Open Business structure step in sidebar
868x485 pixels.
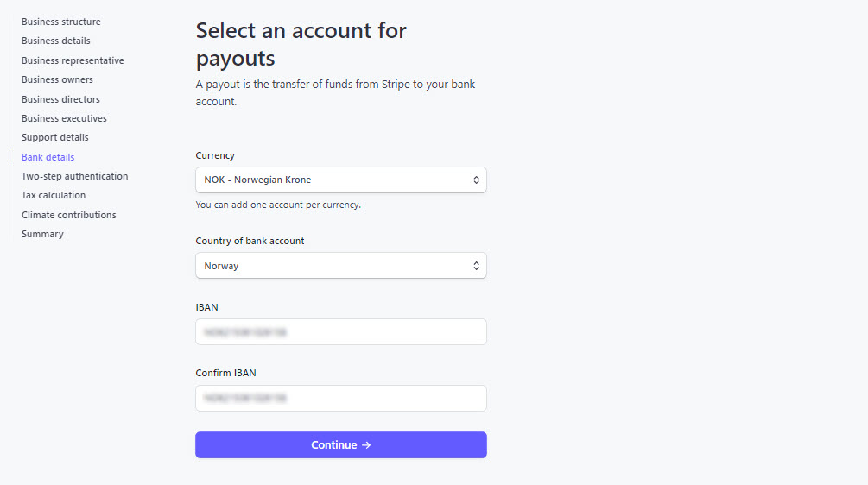60,22
